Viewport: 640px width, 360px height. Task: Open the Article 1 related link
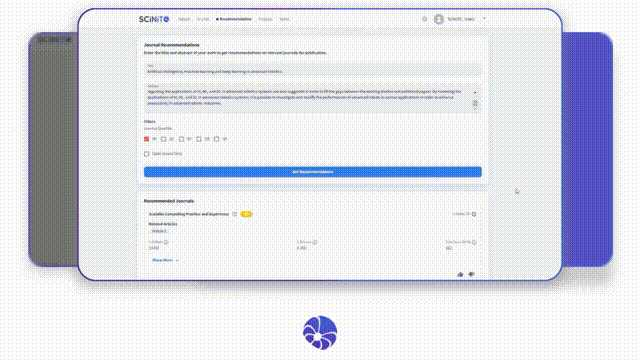pos(159,231)
